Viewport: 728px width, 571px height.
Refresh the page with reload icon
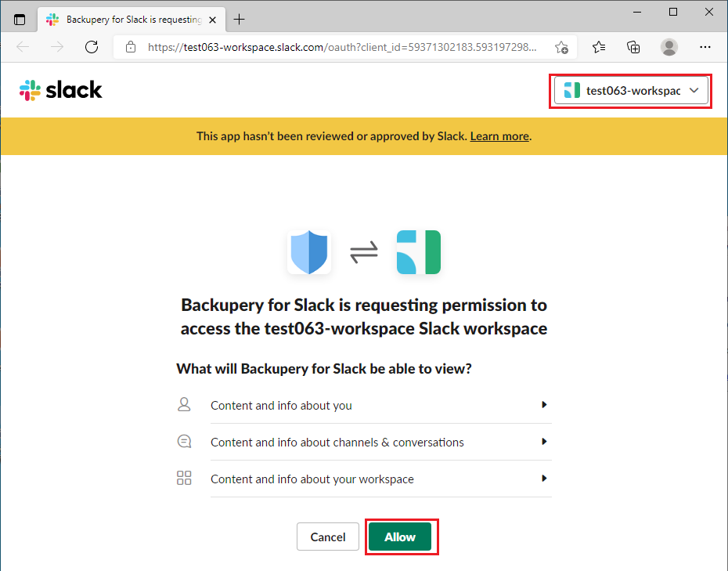pyautogui.click(x=92, y=47)
